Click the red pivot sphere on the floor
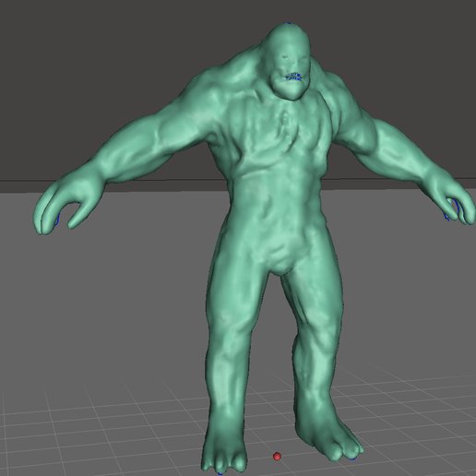This screenshot has height=476, width=476. [277, 457]
